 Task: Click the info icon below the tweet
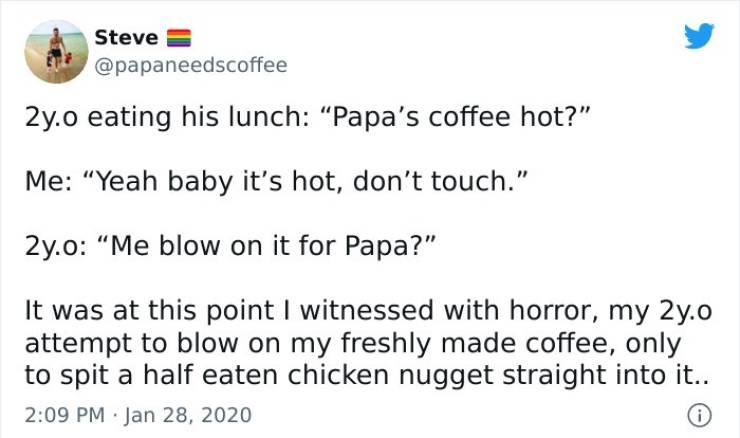click(x=700, y=414)
